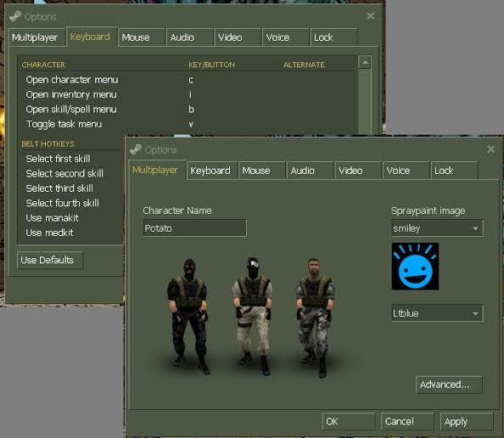Select 'Select third skill' binding row

(x=71, y=188)
